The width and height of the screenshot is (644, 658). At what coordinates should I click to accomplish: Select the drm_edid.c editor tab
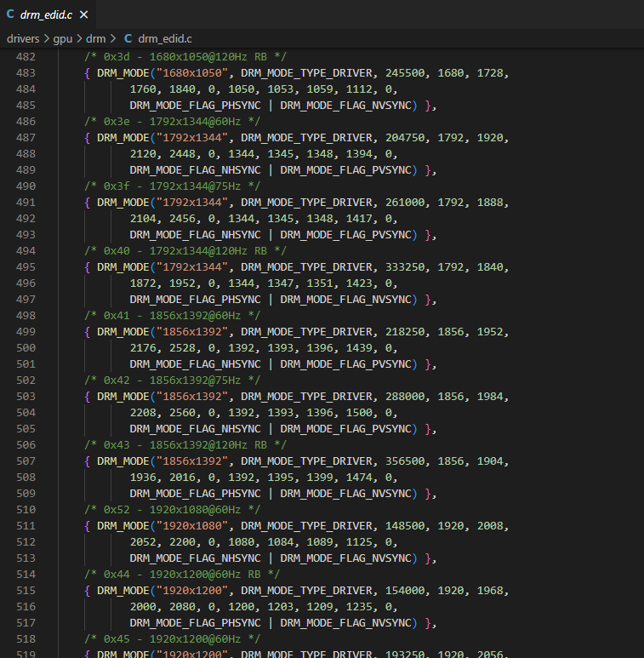click(48, 14)
